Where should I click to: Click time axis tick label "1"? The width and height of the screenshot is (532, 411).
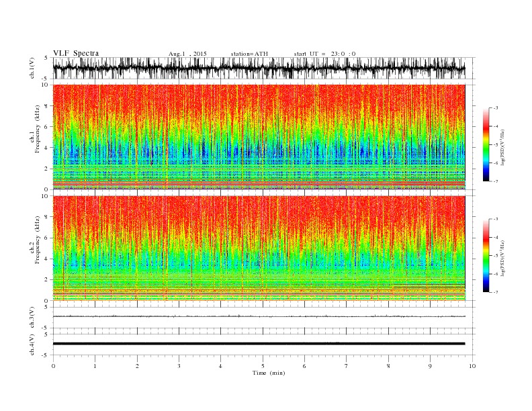pos(95,366)
